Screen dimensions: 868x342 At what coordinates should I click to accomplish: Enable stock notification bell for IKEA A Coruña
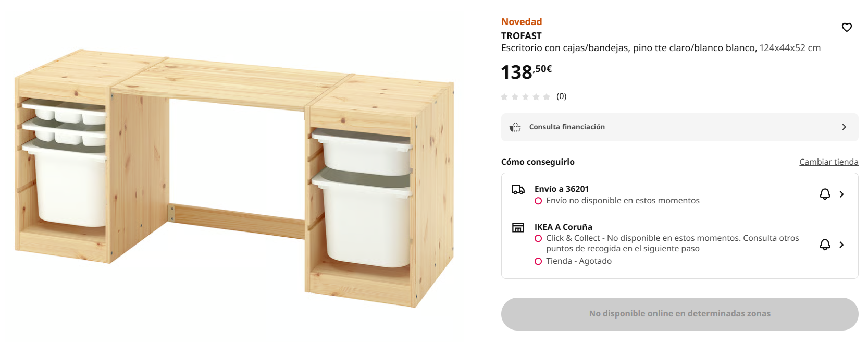[x=825, y=245]
